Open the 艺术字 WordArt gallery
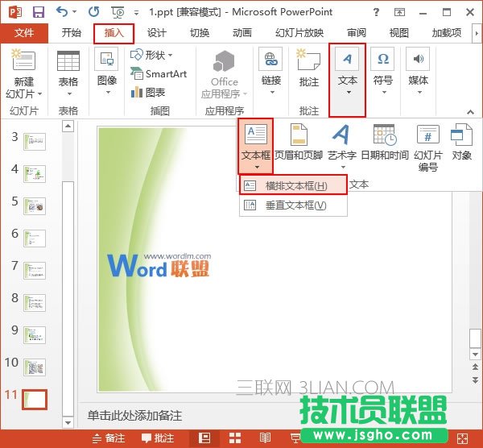Image resolution: width=483 pixels, height=448 pixels. 342,146
